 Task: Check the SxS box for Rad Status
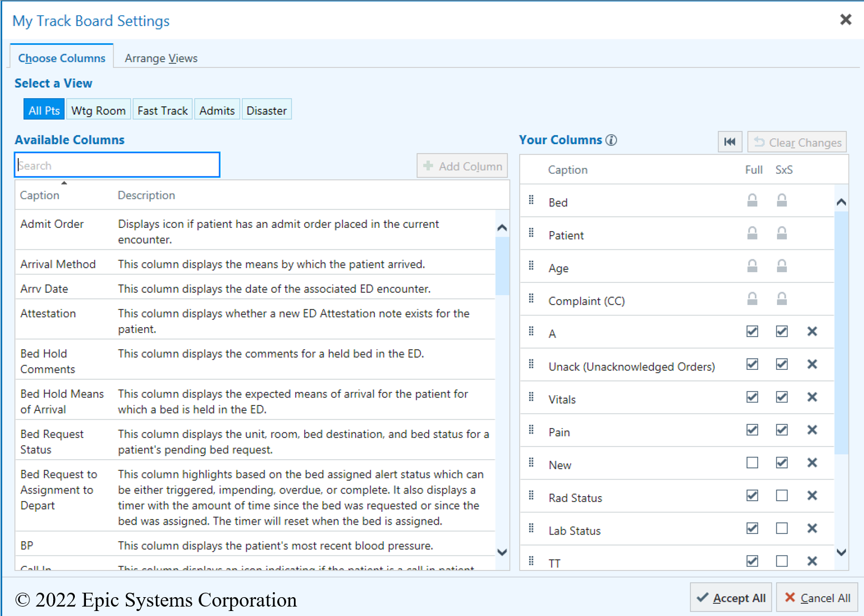point(781,496)
